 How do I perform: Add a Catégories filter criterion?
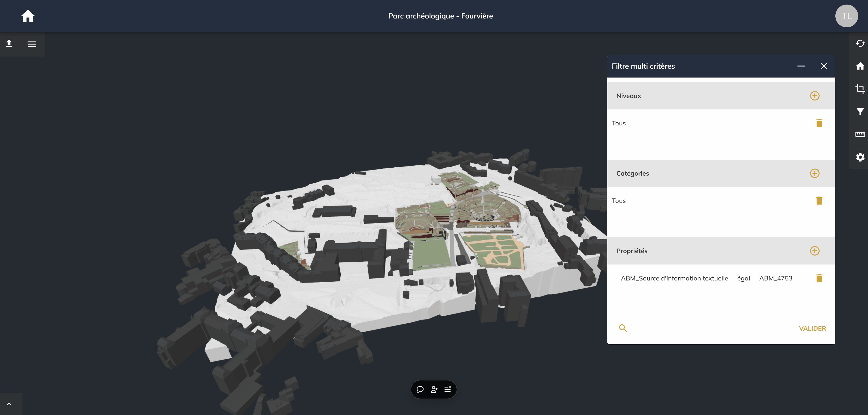point(814,173)
